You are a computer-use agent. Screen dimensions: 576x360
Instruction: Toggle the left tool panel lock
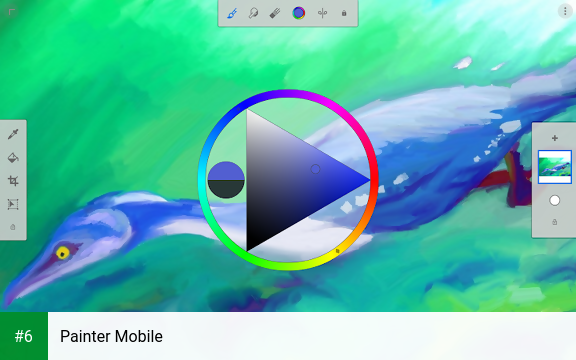pos(13,227)
